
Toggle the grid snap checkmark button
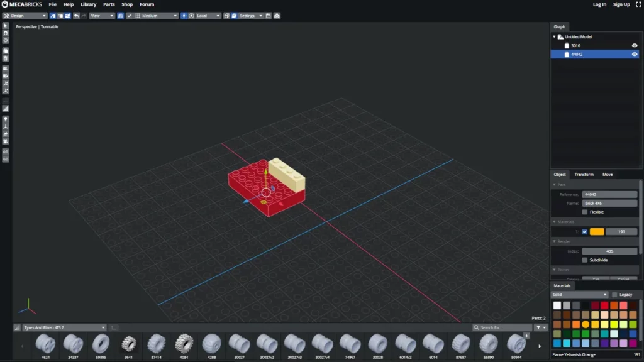coord(129,16)
